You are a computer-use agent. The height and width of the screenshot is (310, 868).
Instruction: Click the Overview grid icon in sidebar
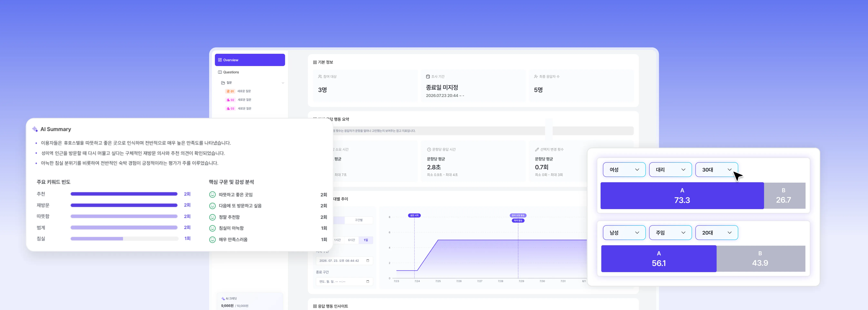coord(220,60)
